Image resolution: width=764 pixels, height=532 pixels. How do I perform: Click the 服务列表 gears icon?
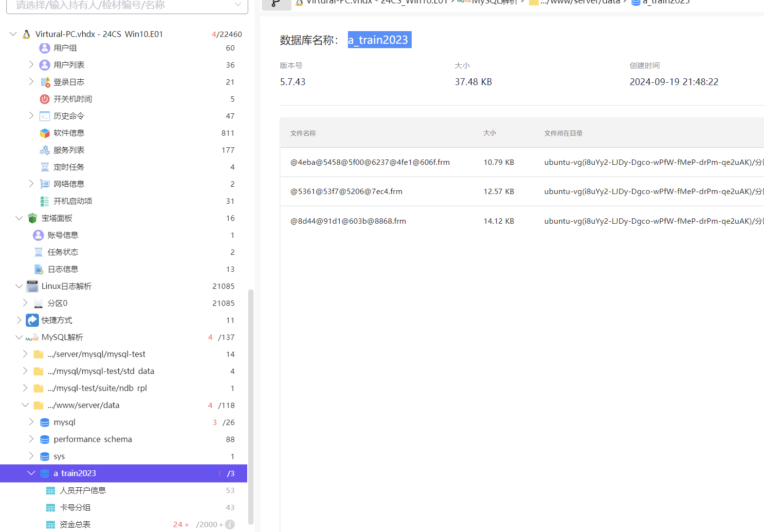coord(45,150)
